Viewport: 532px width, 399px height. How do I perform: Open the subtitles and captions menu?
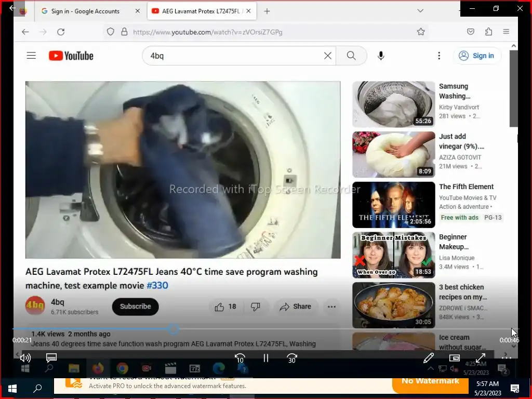51,357
